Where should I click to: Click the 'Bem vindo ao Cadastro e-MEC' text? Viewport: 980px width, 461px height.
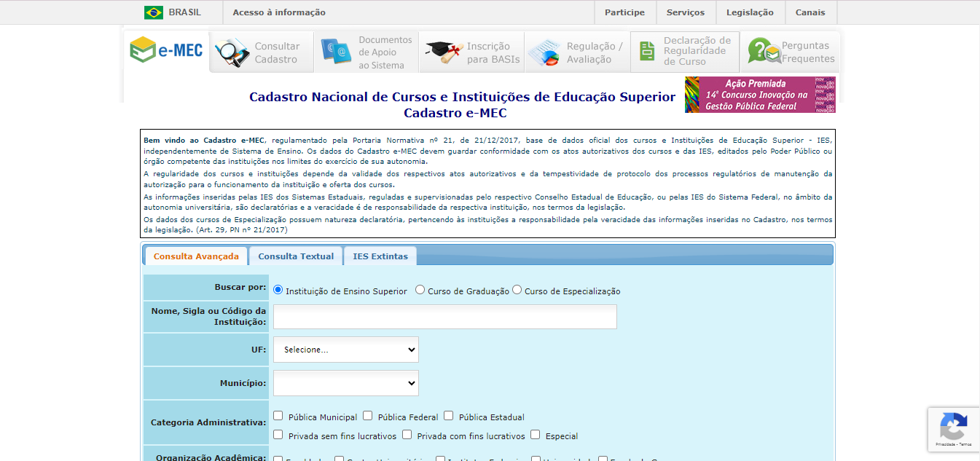(204, 140)
